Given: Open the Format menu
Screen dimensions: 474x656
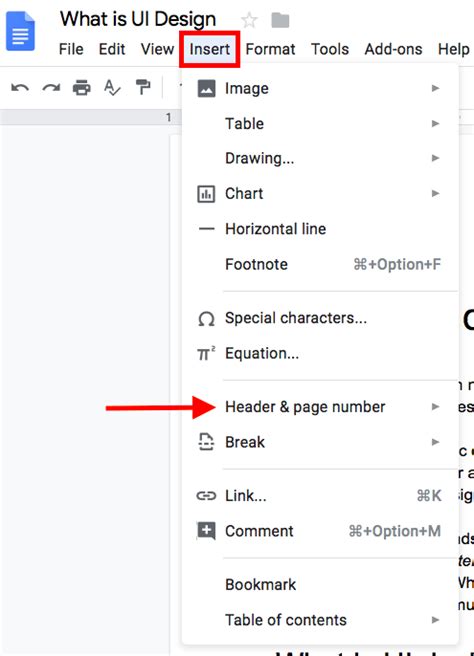Looking at the screenshot, I should pos(270,49).
